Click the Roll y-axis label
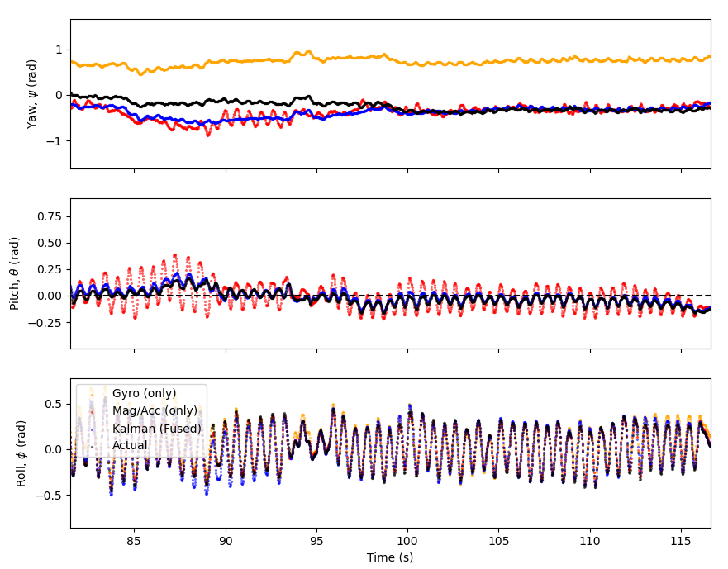The image size is (728, 569). pyautogui.click(x=21, y=453)
